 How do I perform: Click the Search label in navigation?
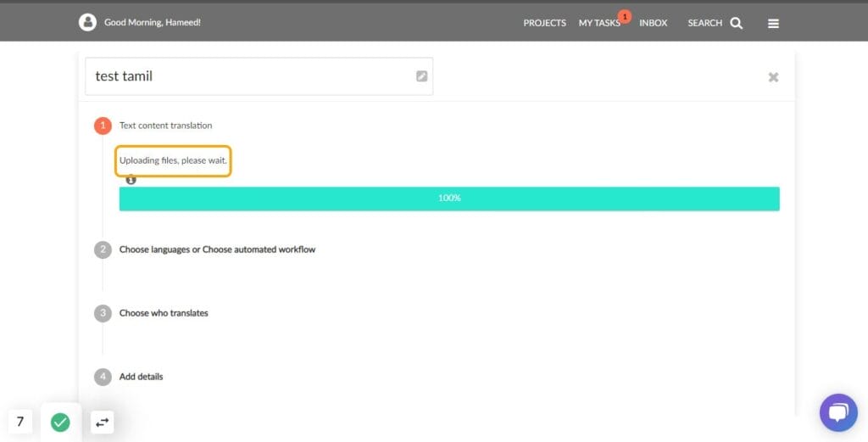point(704,24)
